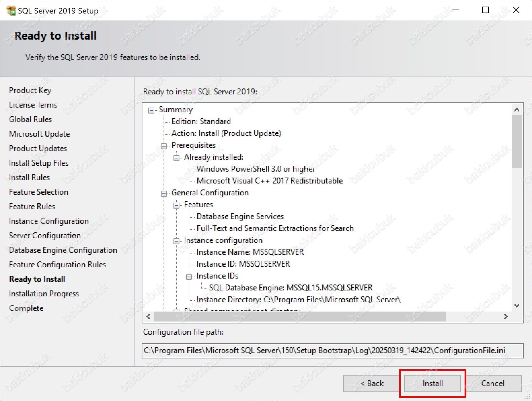Select the Microsoft Update step

tap(39, 134)
